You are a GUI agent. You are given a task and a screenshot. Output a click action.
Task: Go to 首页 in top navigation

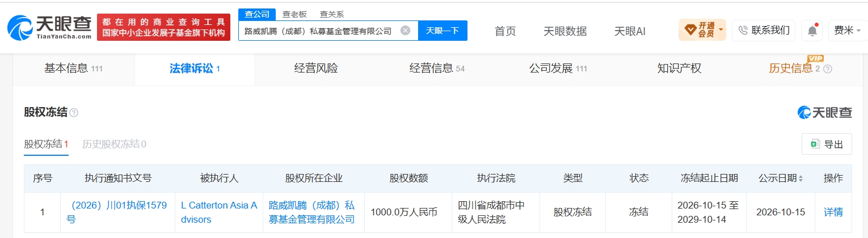tap(505, 31)
